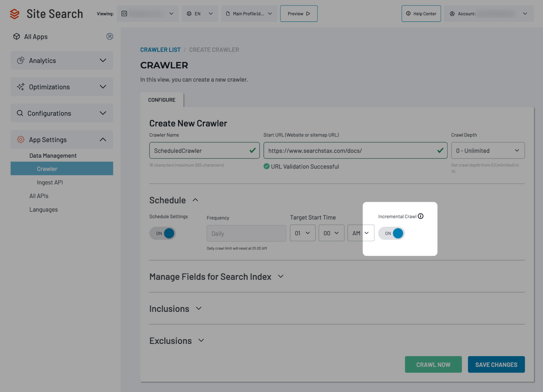Open Data Management in sidebar
543x392 pixels.
(53, 156)
